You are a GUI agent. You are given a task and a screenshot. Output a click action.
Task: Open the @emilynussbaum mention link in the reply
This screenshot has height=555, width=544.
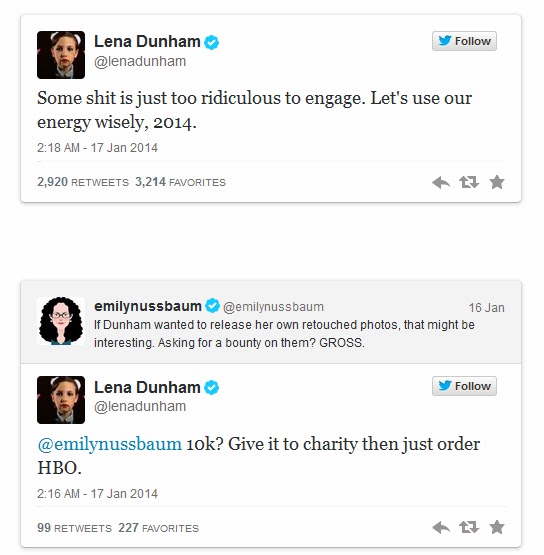pos(109,444)
